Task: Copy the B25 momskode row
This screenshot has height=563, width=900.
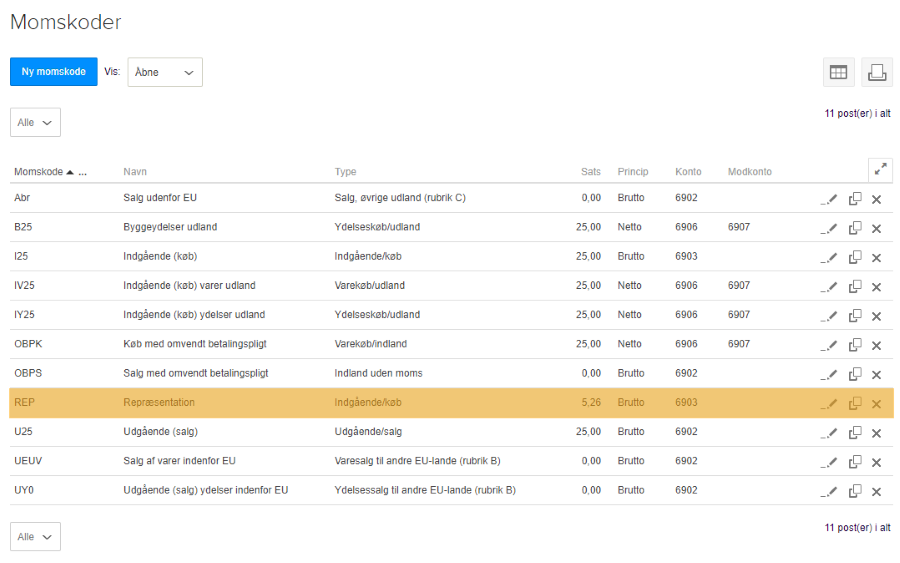Action: pyautogui.click(x=855, y=228)
